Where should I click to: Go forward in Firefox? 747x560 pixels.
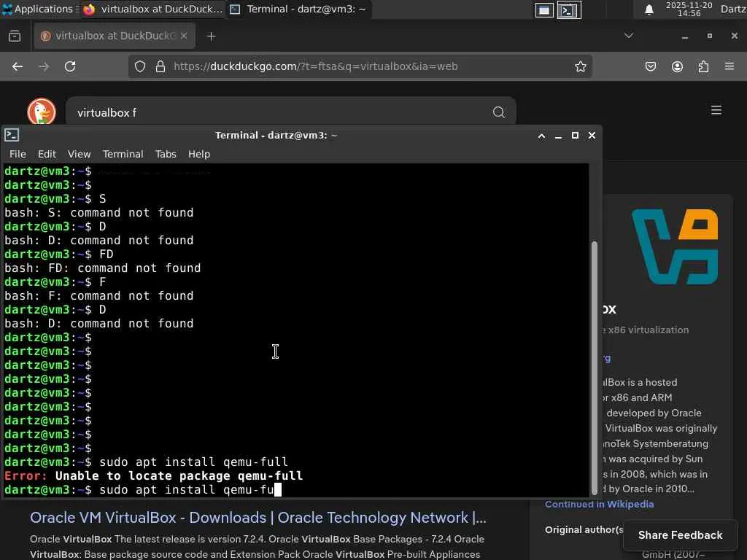pos(44,66)
